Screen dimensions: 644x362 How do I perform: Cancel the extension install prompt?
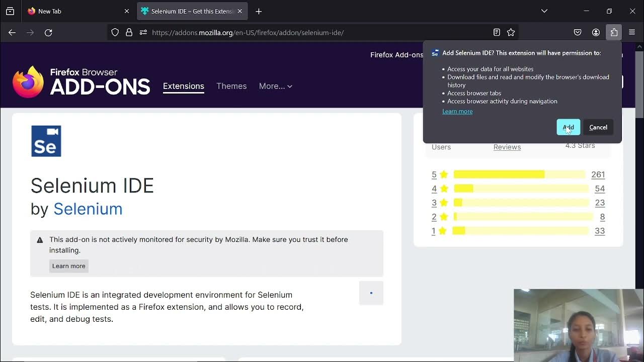coord(598,127)
